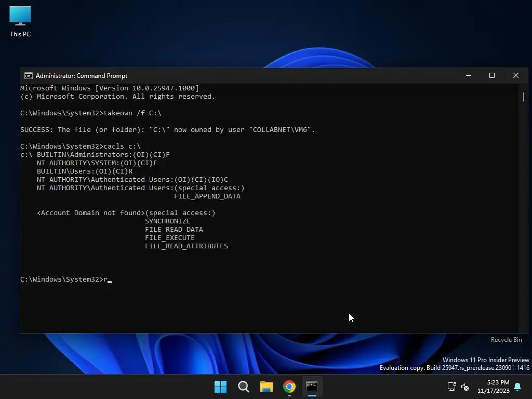Image resolution: width=532 pixels, height=399 pixels.
Task: Click the Command Prompt vertical scrollbar thumb
Action: 524,97
